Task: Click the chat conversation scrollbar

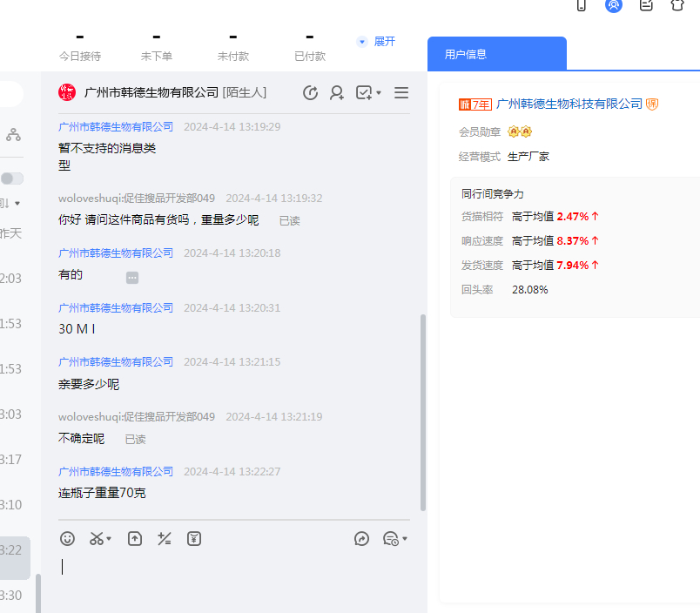Action: (x=423, y=409)
